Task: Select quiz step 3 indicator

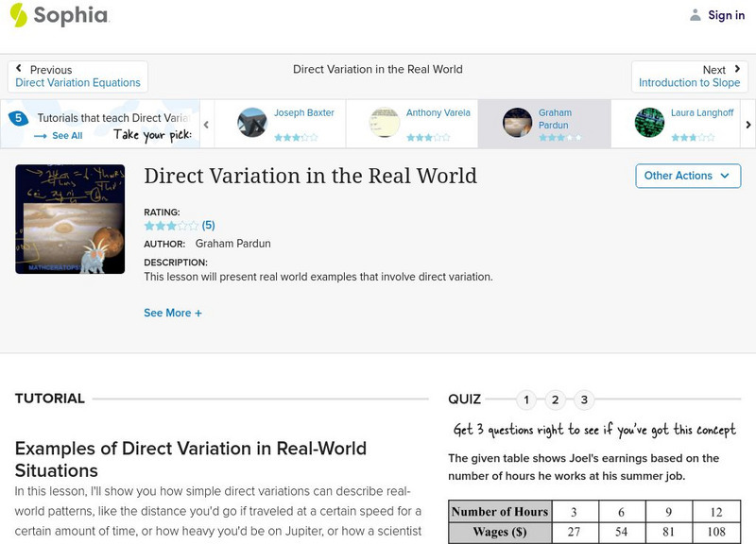Action: tap(582, 399)
